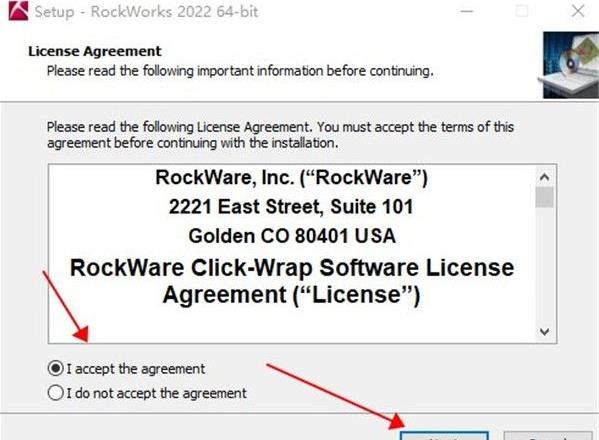Minimize the RockWorks setup window
This screenshot has width=599, height=440.
click(x=467, y=11)
